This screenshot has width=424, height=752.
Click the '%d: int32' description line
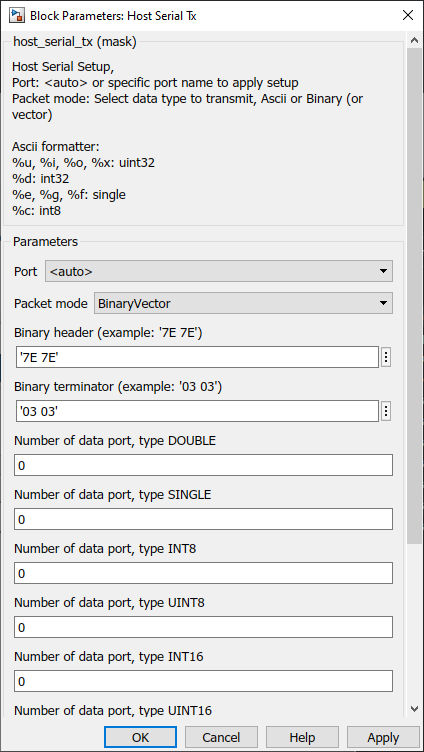[x=40, y=179]
